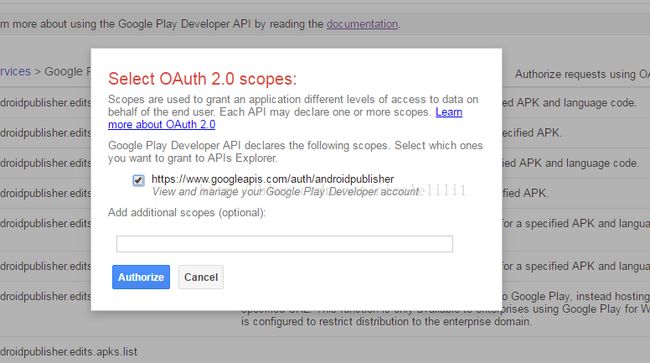The image size is (650, 363).
Task: Cancel the OAuth scopes dialog
Action: [x=201, y=277]
